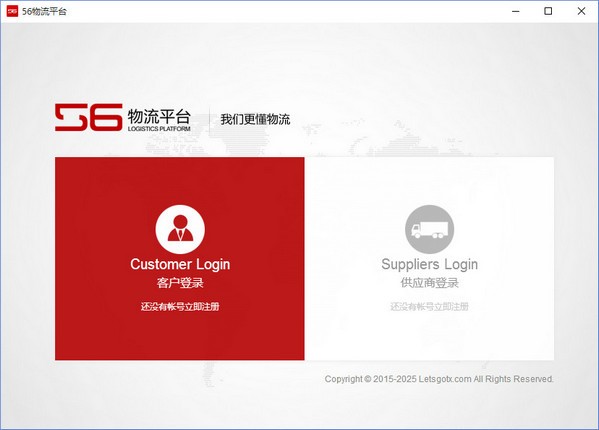The image size is (599, 430).
Task: Click the suppliers truck icon
Action: (429, 229)
